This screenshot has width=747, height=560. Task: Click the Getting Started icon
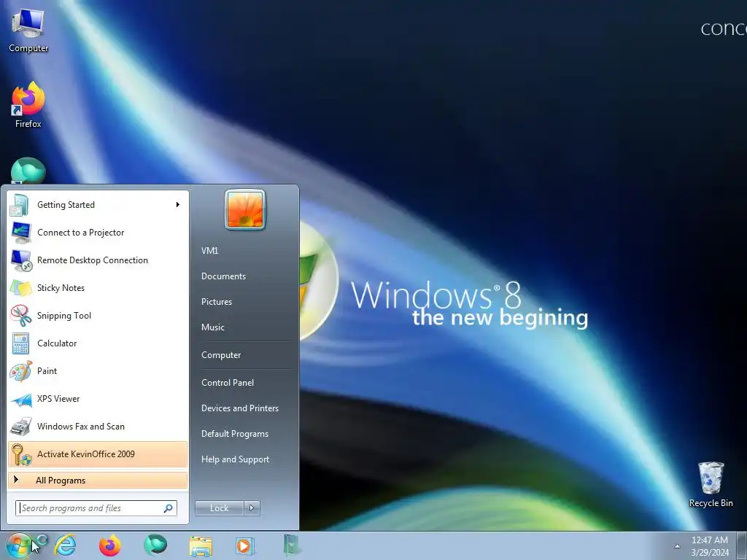20,205
